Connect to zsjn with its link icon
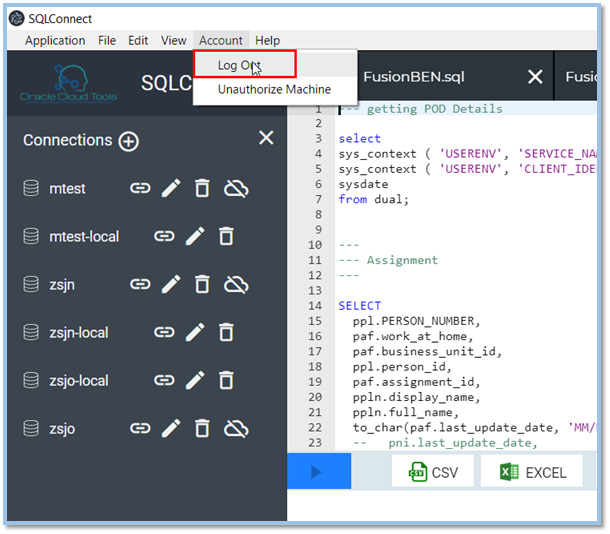This screenshot has height=534, width=610. [140, 284]
